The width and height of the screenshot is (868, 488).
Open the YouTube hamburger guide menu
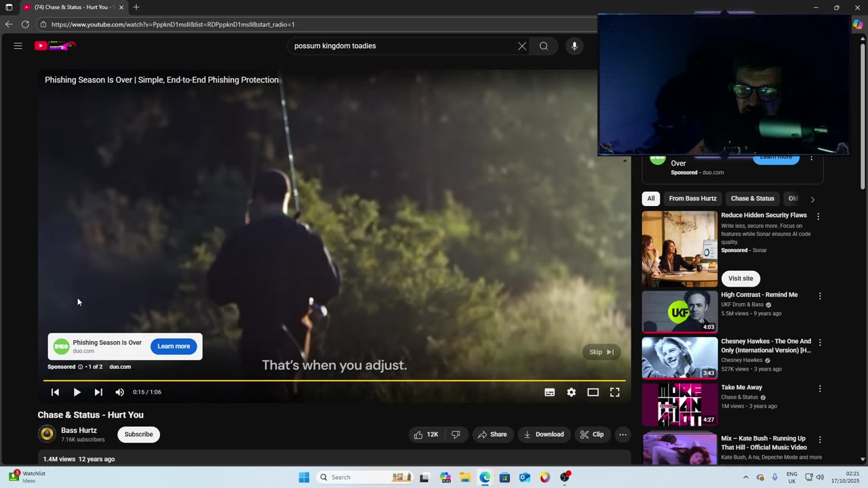pos(18,46)
